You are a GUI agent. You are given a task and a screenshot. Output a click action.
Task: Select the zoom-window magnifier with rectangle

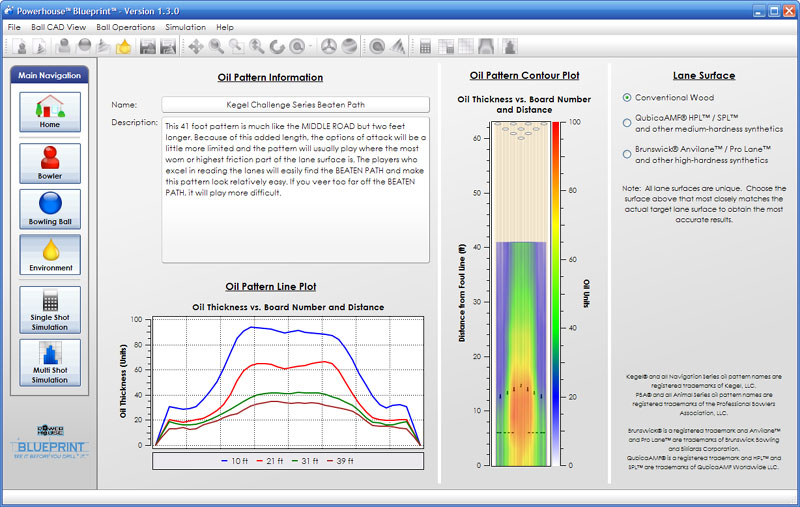coord(236,47)
